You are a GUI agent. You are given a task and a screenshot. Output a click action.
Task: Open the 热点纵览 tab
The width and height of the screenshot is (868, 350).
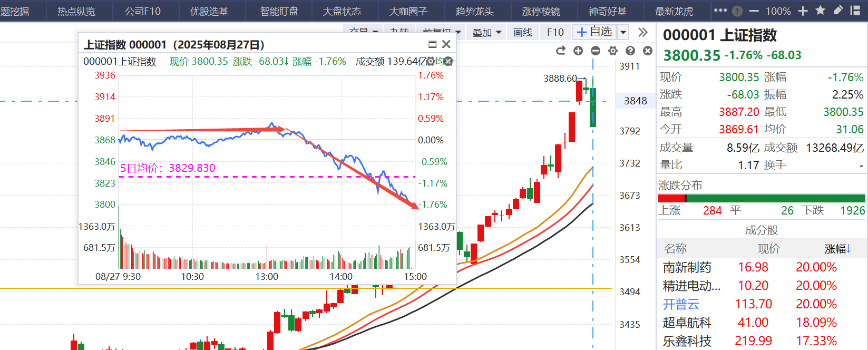click(76, 11)
